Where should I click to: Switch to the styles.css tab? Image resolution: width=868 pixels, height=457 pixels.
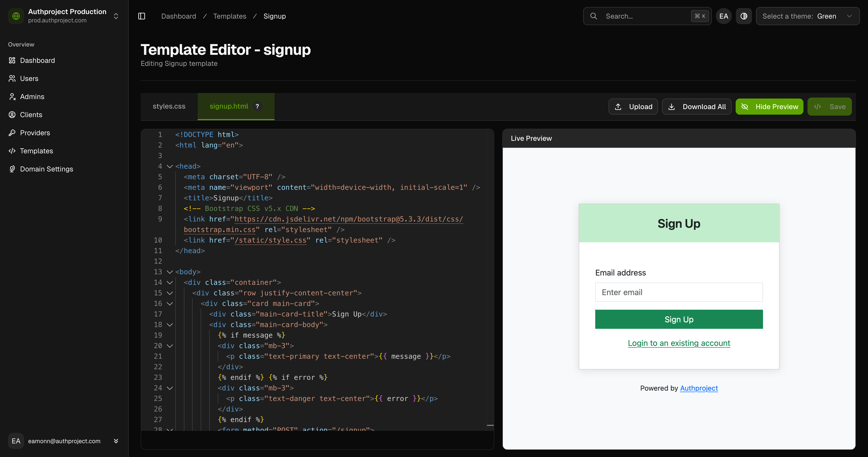(169, 106)
